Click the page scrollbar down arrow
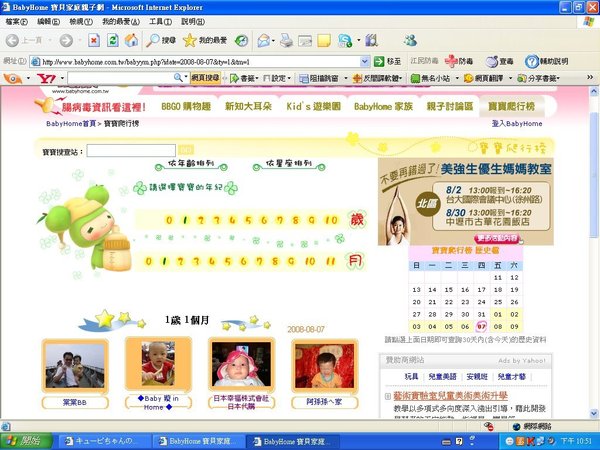 tap(594, 414)
